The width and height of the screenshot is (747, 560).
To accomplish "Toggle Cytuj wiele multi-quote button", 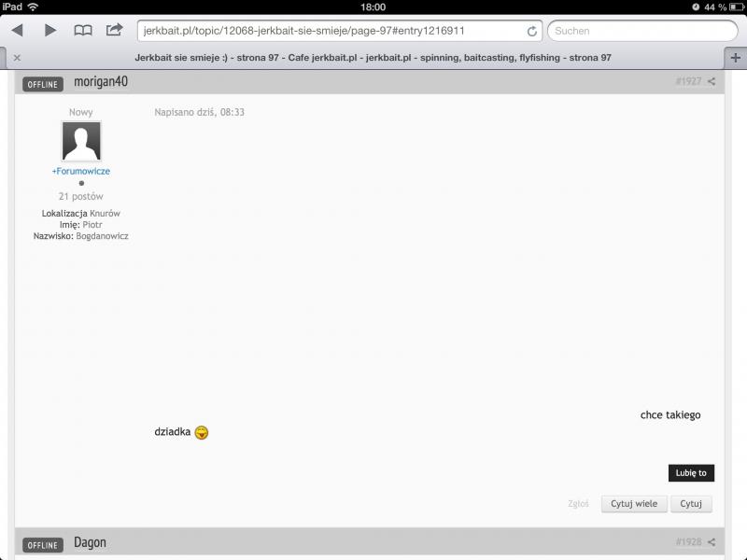I will 634,504.
